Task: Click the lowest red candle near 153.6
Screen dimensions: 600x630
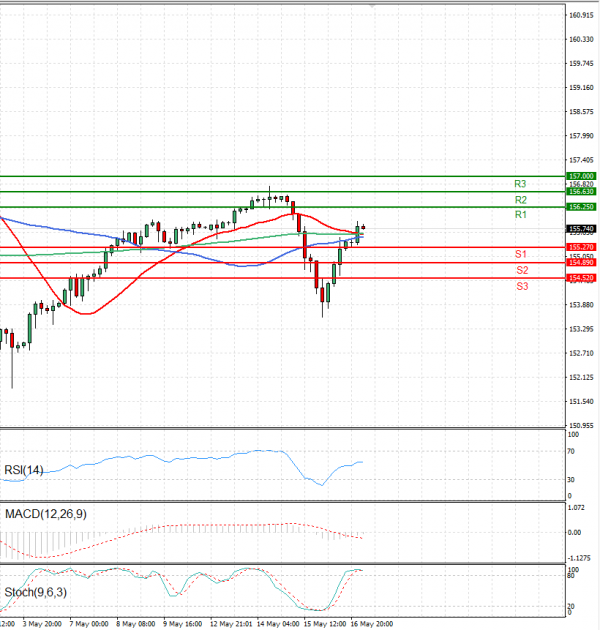Action: click(322, 295)
